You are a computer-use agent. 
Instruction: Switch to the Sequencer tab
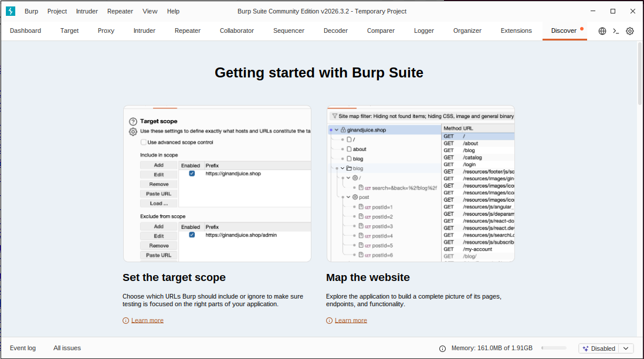[x=289, y=31]
